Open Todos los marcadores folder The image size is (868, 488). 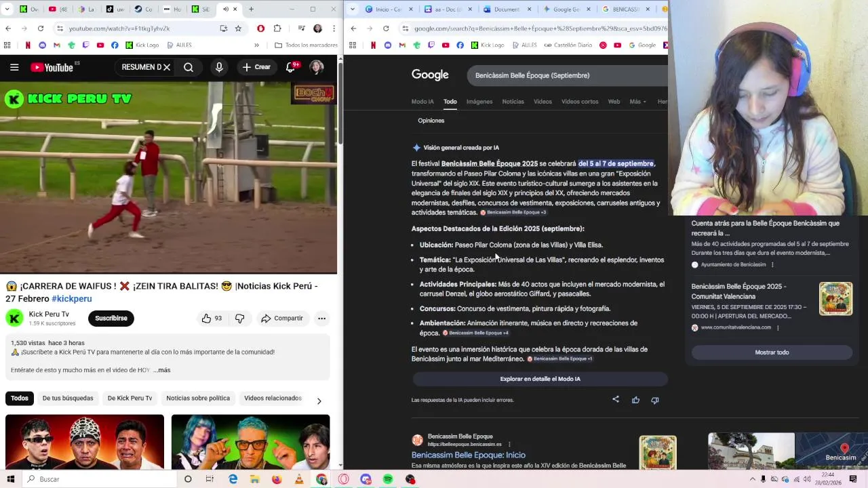(x=306, y=45)
